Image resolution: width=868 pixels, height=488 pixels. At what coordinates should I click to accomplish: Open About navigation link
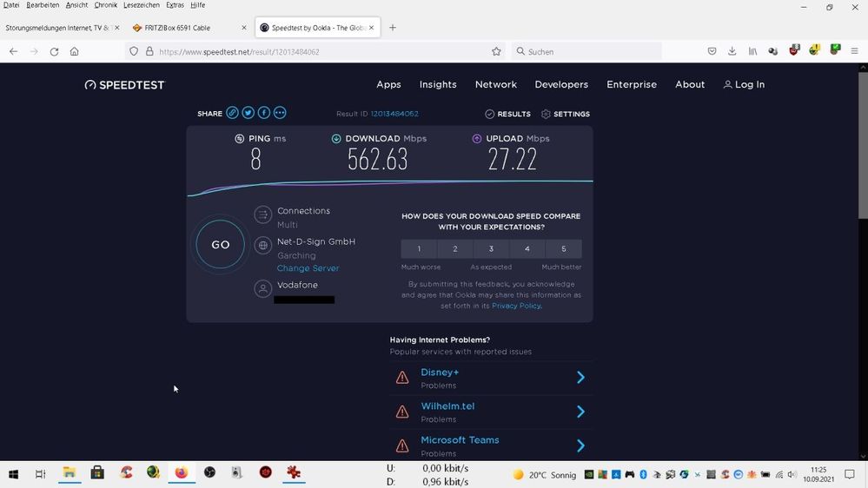pyautogui.click(x=690, y=84)
